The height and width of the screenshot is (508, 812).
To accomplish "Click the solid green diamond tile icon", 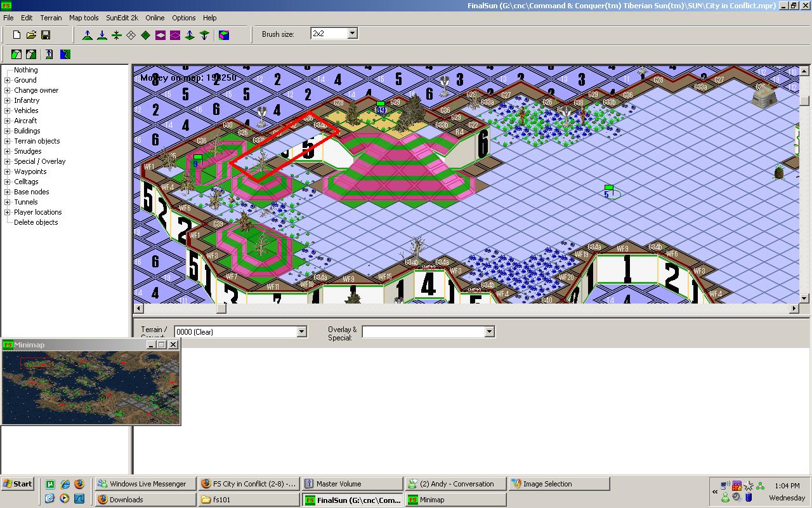I will click(x=146, y=35).
